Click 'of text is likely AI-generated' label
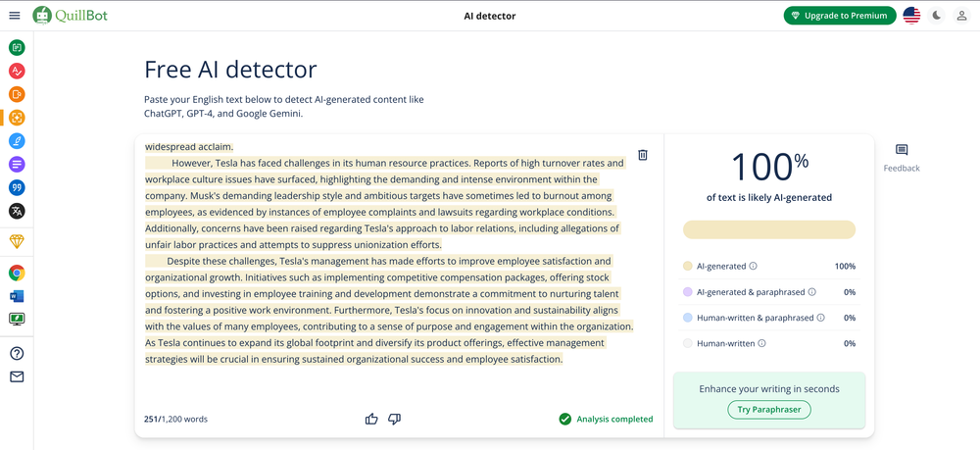Screen dimensions: 980x450 [769, 197]
